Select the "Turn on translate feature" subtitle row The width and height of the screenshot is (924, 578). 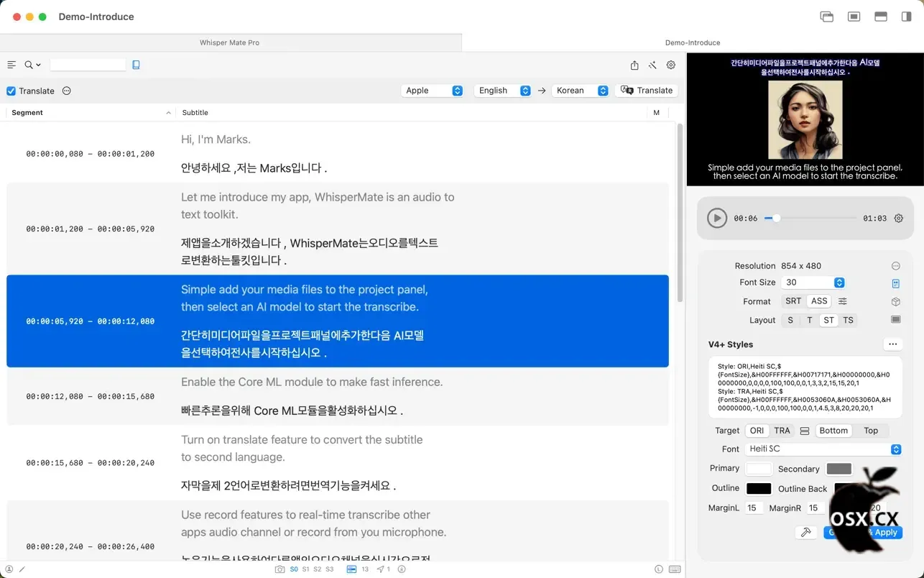click(338, 462)
